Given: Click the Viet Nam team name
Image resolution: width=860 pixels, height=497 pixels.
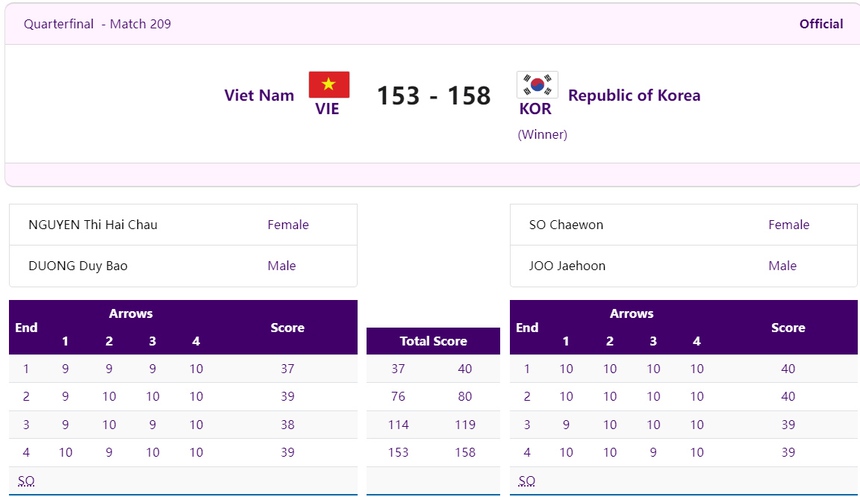Looking at the screenshot, I should [259, 95].
